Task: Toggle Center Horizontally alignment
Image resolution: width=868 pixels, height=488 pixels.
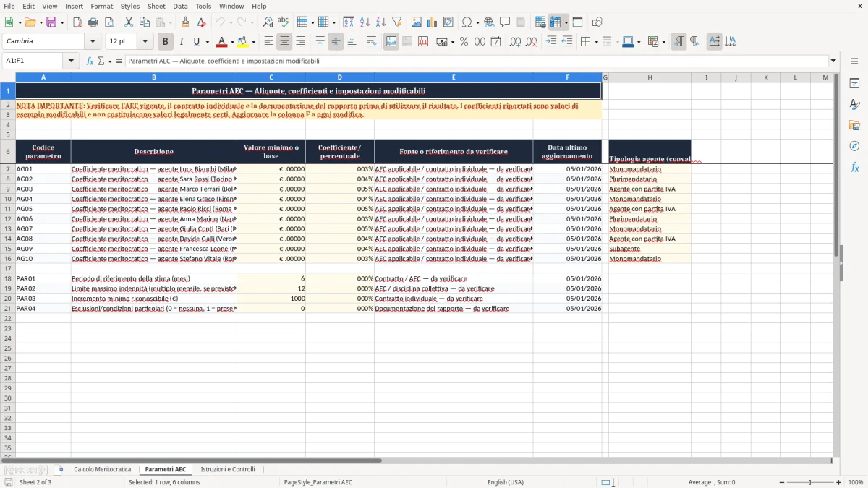Action: [x=284, y=42]
